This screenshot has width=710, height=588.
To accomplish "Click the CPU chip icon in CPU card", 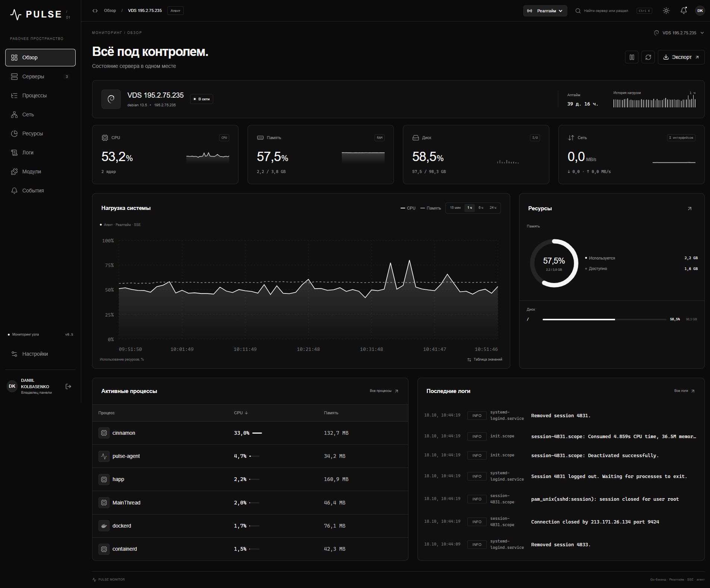I will click(x=105, y=138).
